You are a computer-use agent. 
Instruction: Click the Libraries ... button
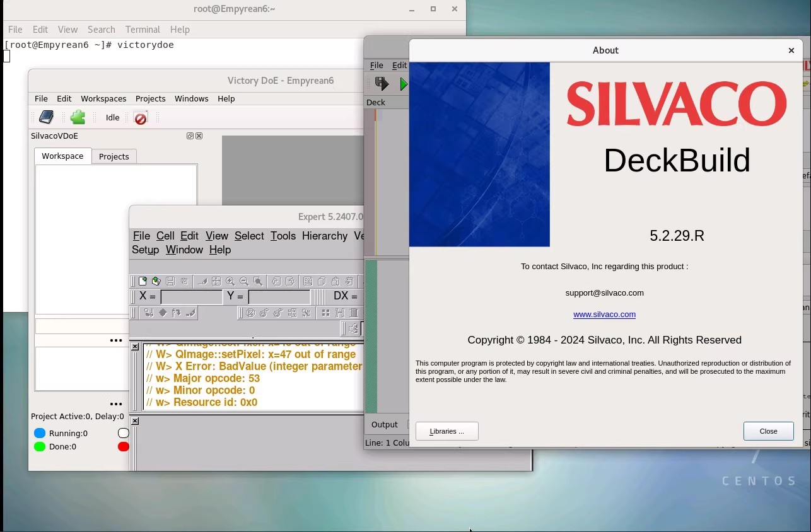[x=447, y=431]
